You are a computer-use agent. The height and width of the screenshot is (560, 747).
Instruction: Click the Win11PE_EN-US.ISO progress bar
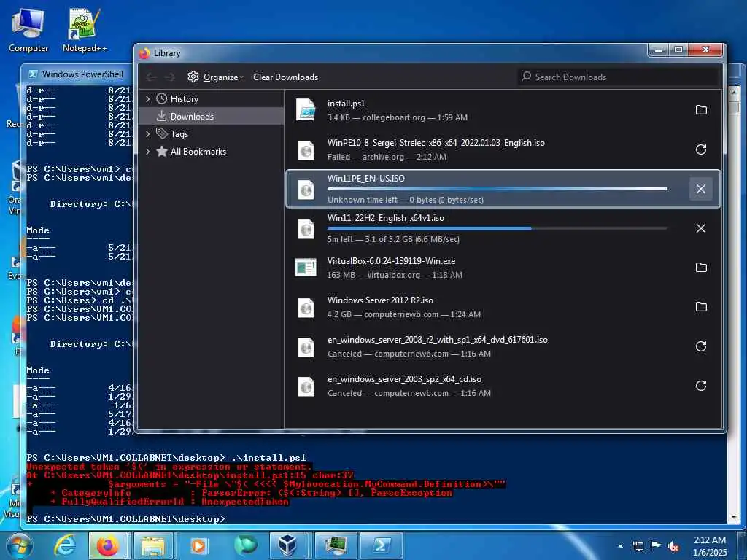(x=498, y=189)
